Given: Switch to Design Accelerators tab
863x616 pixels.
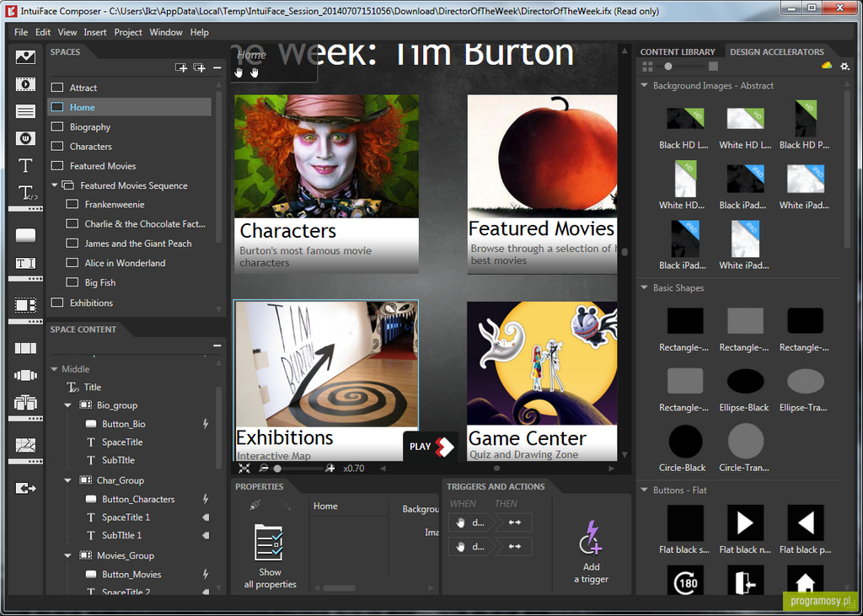Looking at the screenshot, I should click(x=776, y=51).
